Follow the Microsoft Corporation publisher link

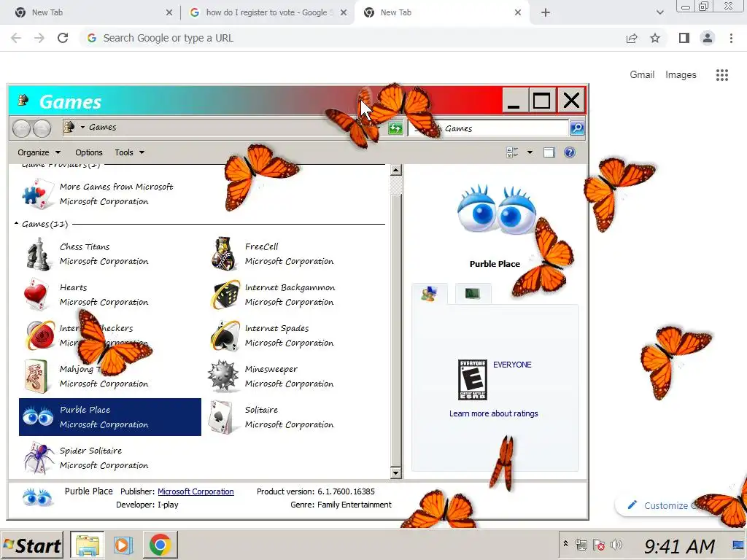pyautogui.click(x=196, y=491)
